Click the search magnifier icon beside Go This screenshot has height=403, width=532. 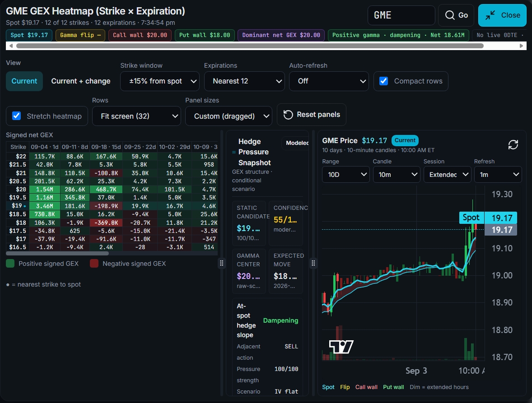(x=449, y=15)
